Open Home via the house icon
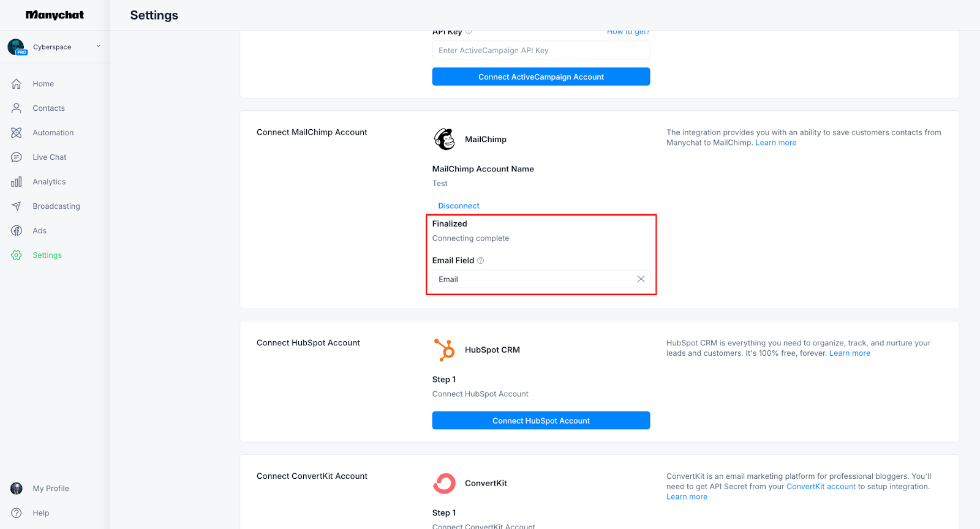The height and width of the screenshot is (529, 980). (17, 84)
